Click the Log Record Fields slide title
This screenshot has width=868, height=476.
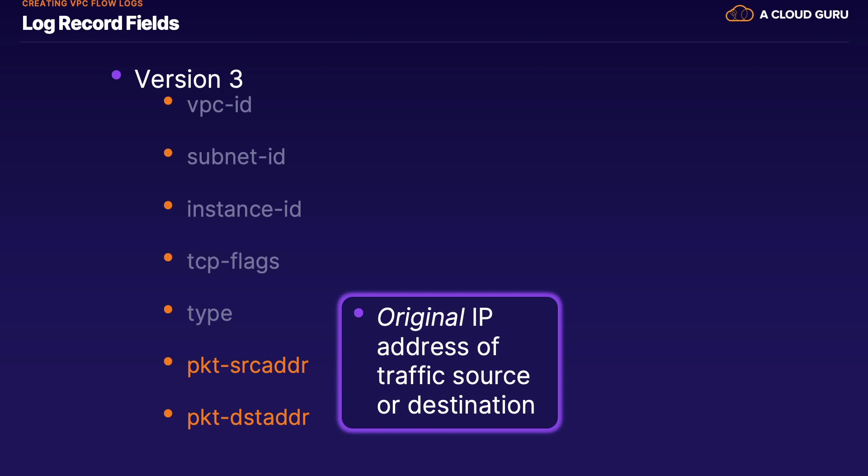click(100, 24)
